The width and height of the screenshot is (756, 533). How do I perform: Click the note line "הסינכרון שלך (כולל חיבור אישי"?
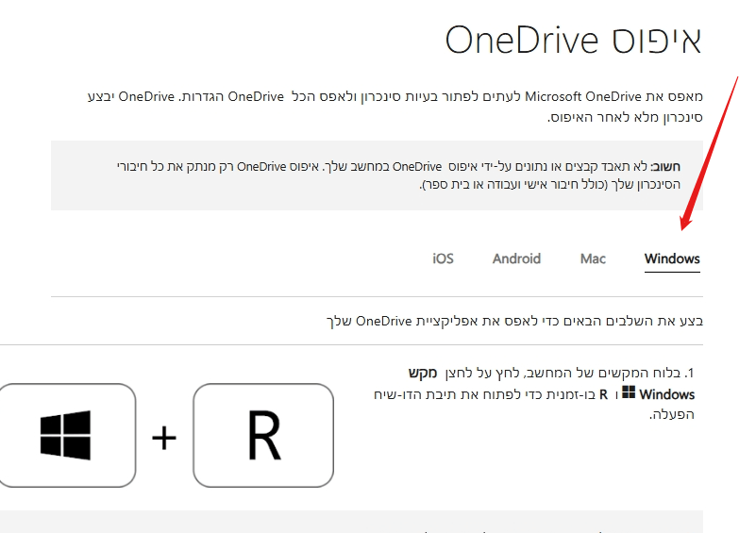(550, 184)
